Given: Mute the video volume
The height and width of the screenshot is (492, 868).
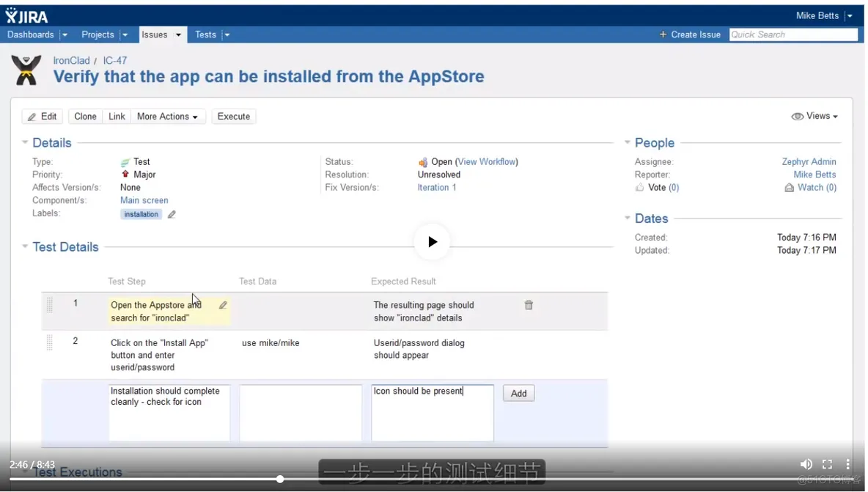Looking at the screenshot, I should click(x=806, y=464).
